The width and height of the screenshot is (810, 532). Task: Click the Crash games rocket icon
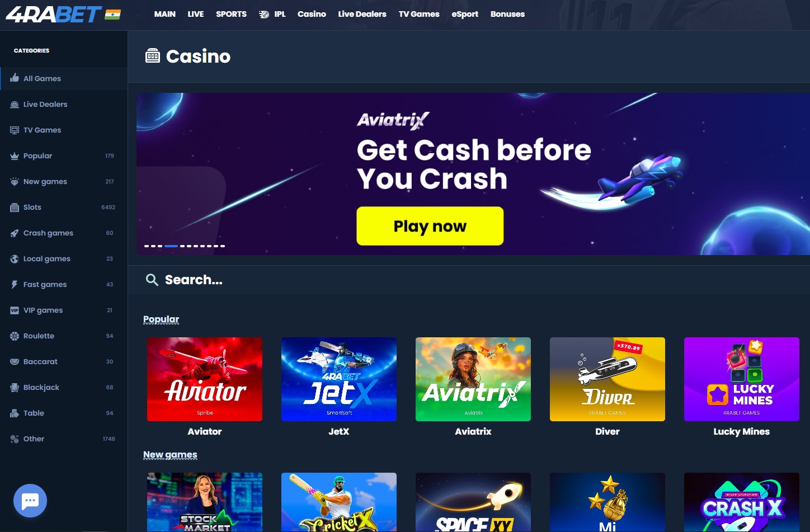click(x=15, y=233)
